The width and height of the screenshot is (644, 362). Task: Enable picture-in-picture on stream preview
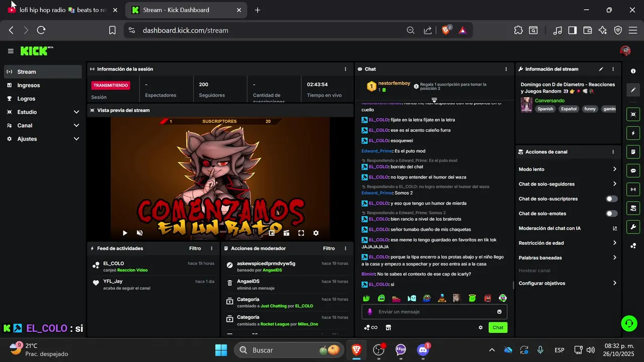272,233
